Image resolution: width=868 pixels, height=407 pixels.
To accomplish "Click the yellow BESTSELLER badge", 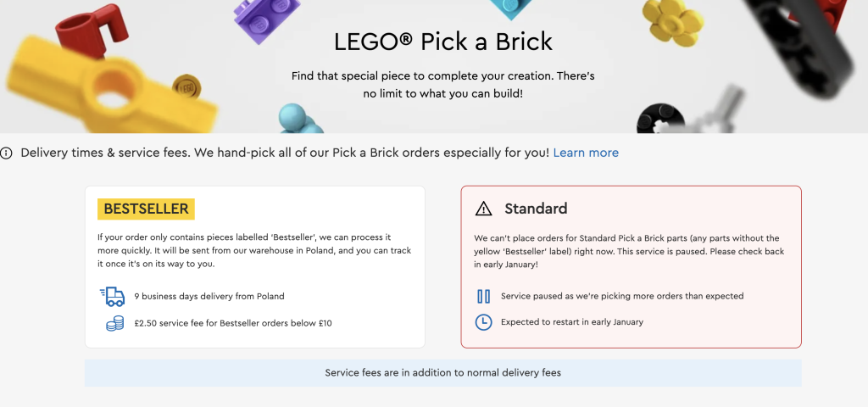I will [x=147, y=209].
